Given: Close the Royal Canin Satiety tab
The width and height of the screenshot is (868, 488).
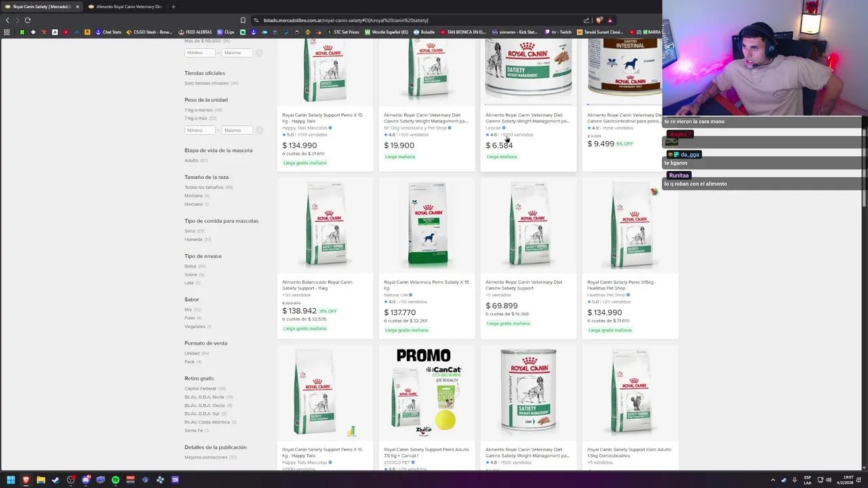Looking at the screenshot, I should (77, 7).
